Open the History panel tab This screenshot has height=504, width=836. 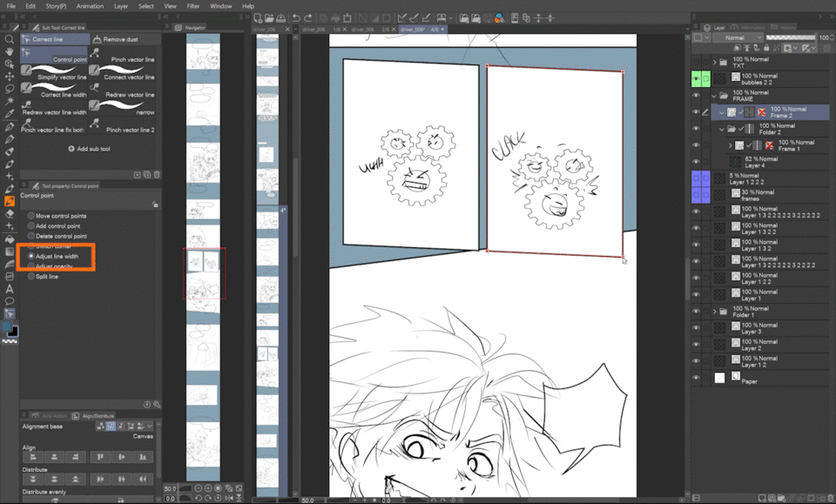784,27
